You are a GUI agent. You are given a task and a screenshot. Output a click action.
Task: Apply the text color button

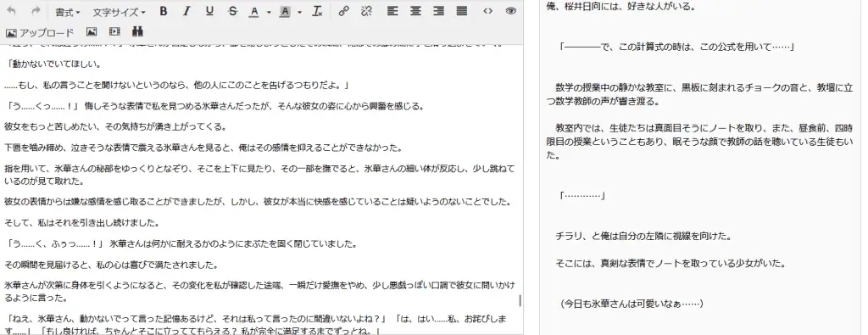(254, 12)
